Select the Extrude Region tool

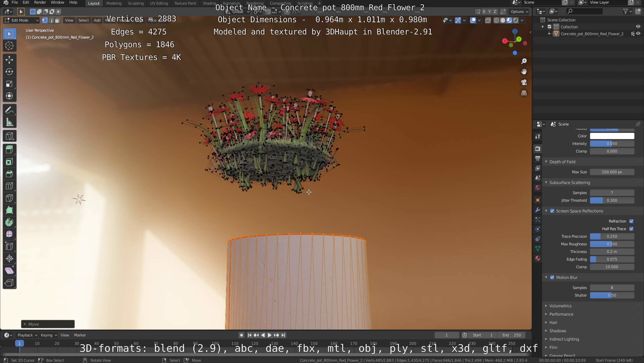pos(9,150)
